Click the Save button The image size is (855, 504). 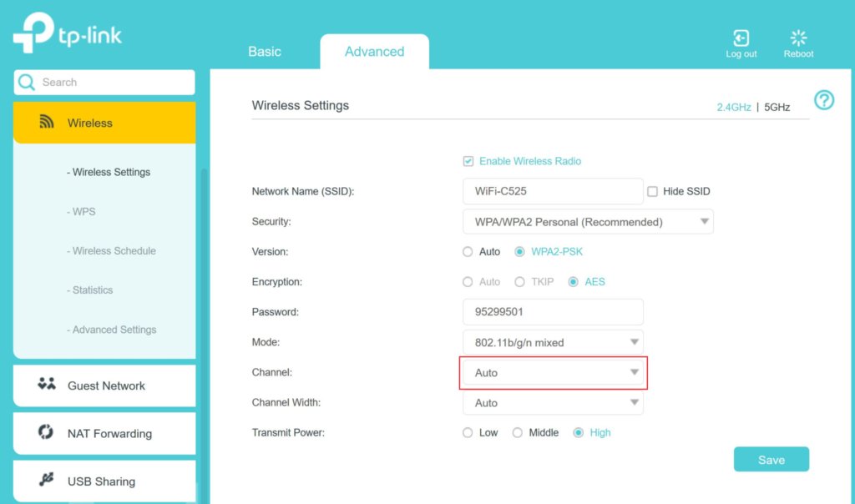[x=771, y=460]
